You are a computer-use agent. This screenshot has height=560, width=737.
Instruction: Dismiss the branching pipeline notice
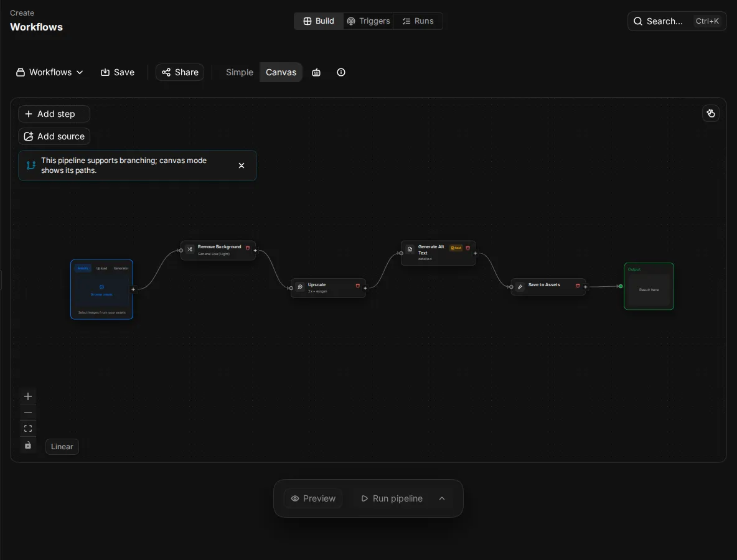pos(242,166)
